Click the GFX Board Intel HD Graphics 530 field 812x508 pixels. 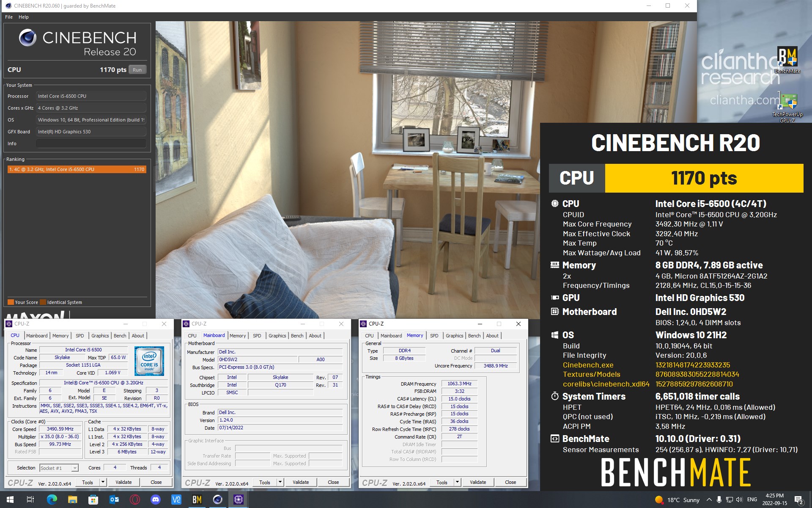[91, 132]
